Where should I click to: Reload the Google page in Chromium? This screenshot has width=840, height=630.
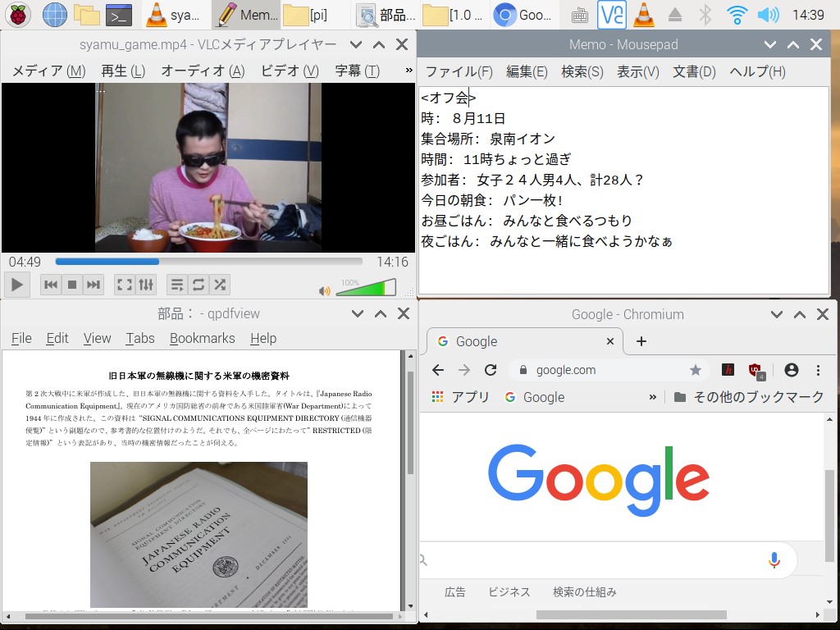(x=491, y=370)
